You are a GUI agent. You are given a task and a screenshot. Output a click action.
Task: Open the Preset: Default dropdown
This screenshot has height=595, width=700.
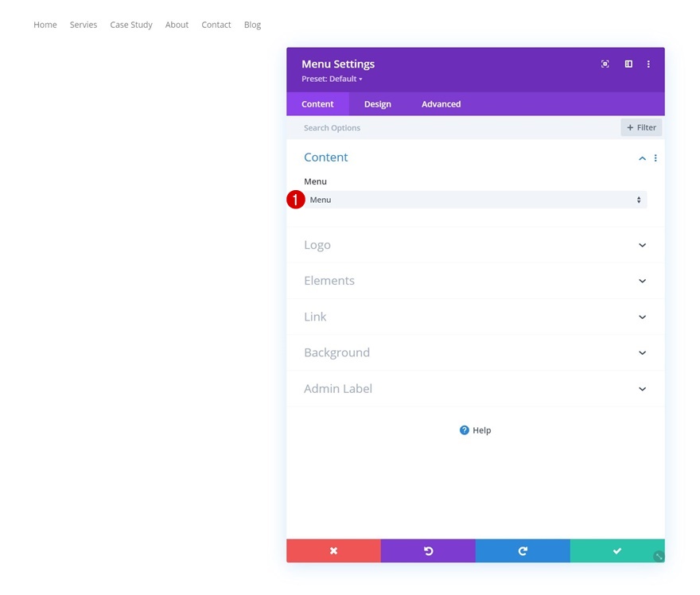pos(332,79)
